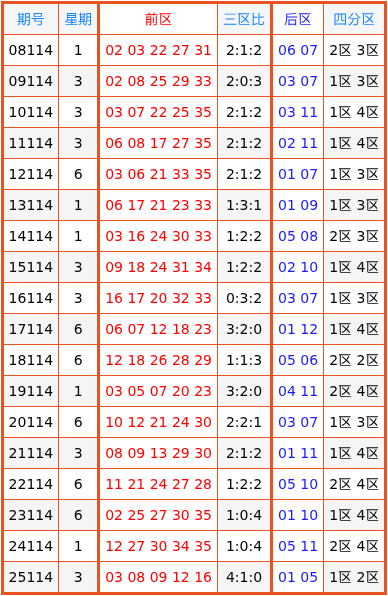Screen dimensions: 388x596
Task: Click the 后区 column header
Action: click(x=298, y=19)
